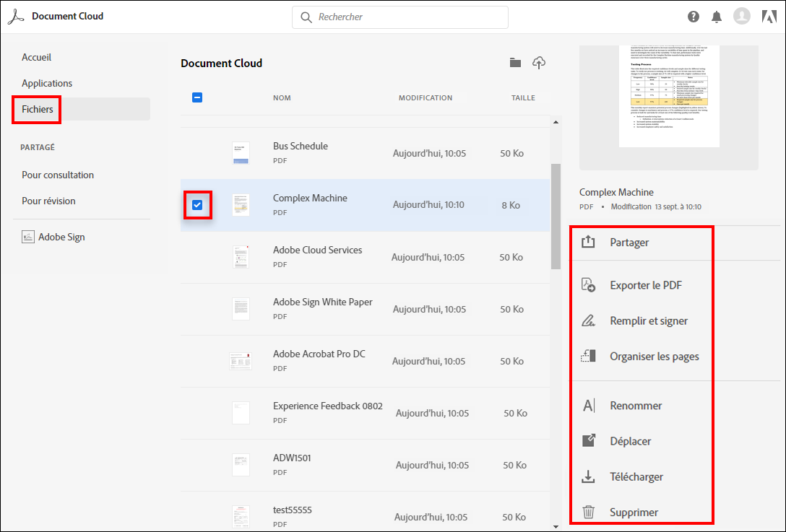Sort files by NOM column header
The width and height of the screenshot is (786, 532).
click(x=282, y=97)
